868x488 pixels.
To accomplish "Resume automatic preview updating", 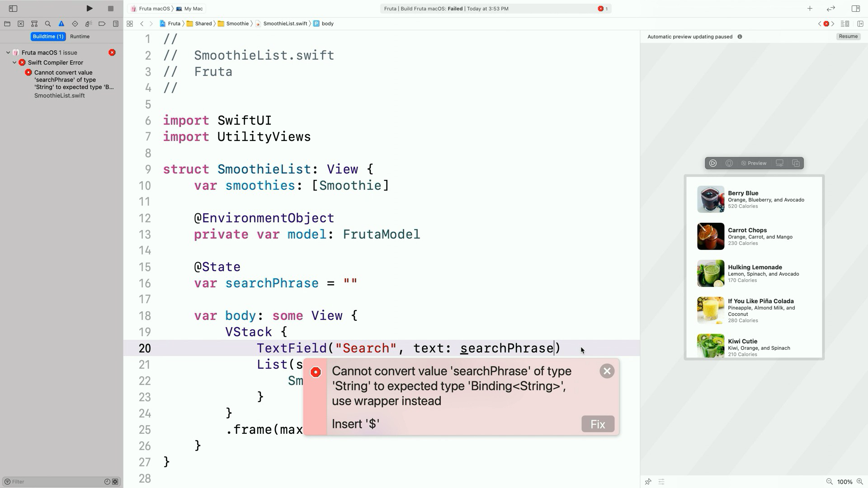I will pyautogui.click(x=848, y=36).
